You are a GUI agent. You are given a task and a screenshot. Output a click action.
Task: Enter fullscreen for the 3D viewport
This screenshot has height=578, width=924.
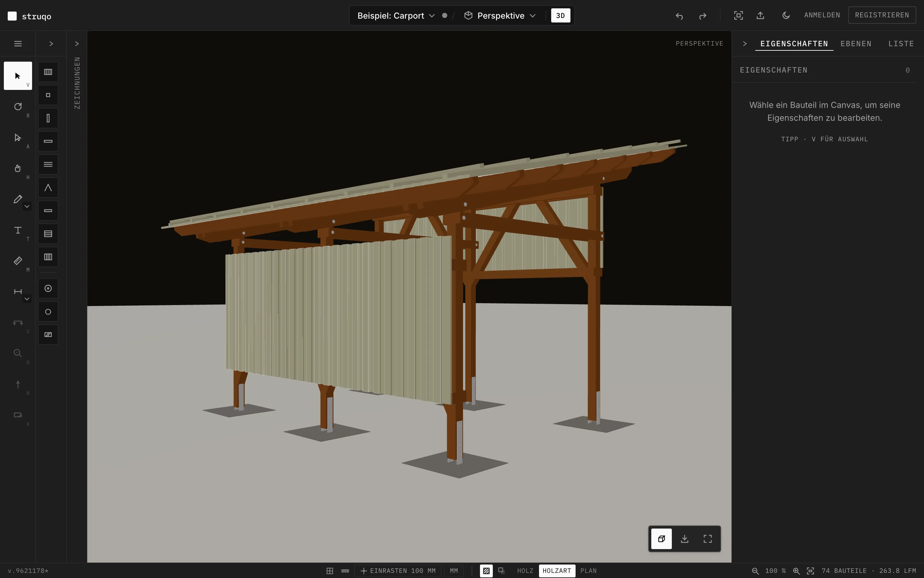click(x=707, y=539)
